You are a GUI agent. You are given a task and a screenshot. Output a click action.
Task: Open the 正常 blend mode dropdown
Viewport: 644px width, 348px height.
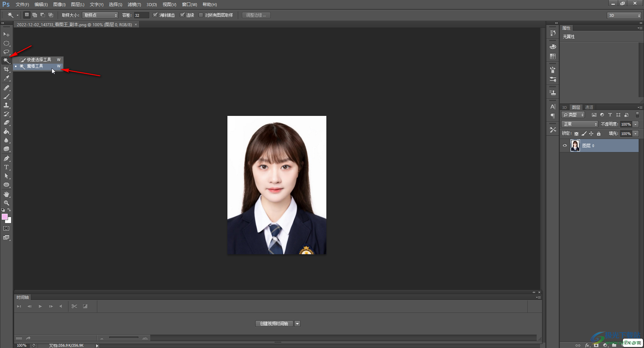(580, 124)
